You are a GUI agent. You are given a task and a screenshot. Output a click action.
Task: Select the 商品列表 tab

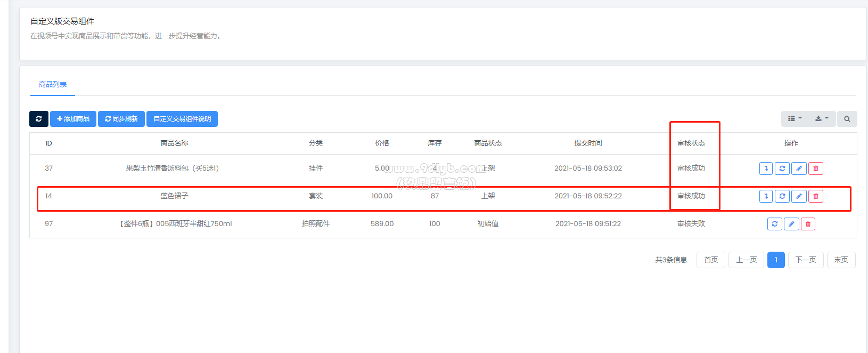[x=53, y=84]
